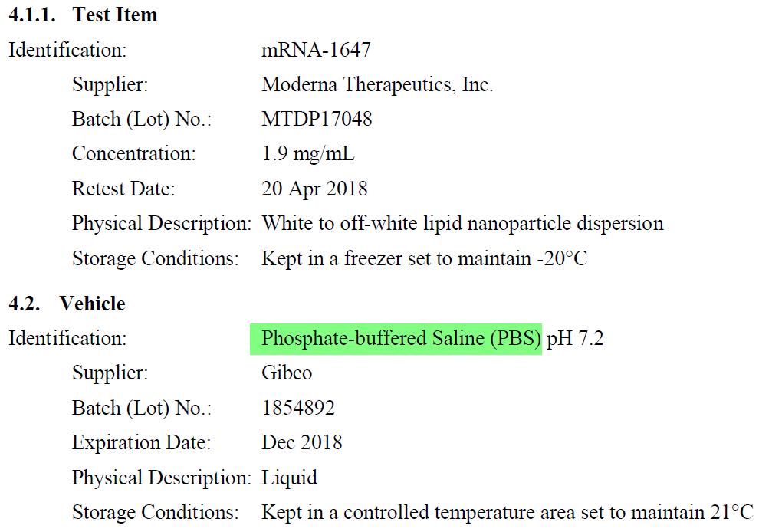The image size is (759, 532).
Task: Click Identification: label under Vehicle section
Action: 67,338
